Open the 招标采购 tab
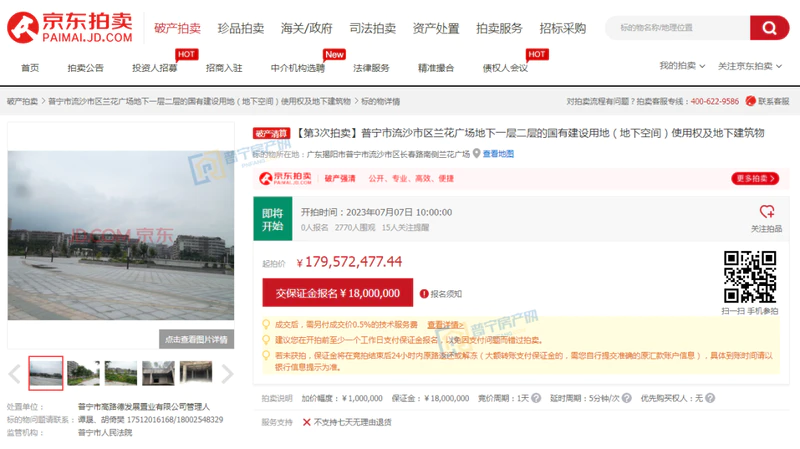 pyautogui.click(x=563, y=28)
